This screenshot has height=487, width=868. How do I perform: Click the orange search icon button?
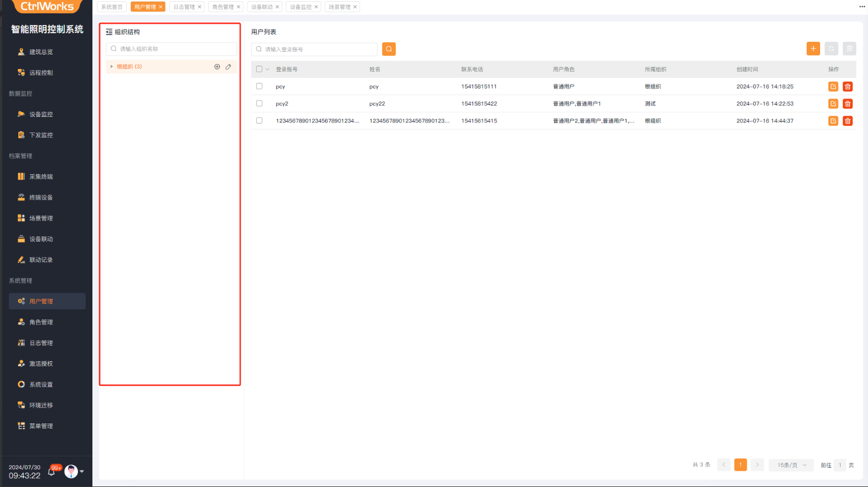click(x=389, y=49)
